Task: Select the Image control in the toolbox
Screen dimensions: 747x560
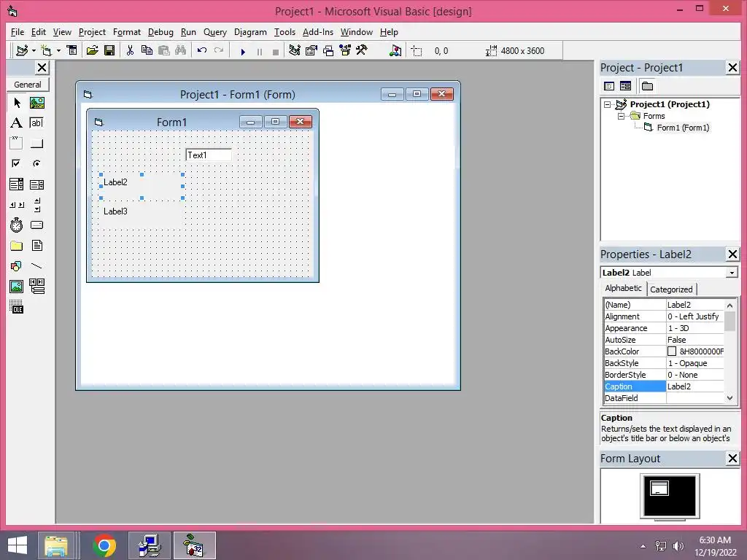Action: (x=17, y=286)
